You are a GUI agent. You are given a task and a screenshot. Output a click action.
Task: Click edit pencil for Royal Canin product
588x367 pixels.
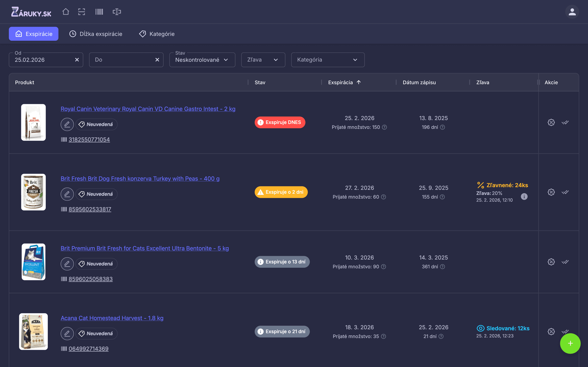click(67, 124)
